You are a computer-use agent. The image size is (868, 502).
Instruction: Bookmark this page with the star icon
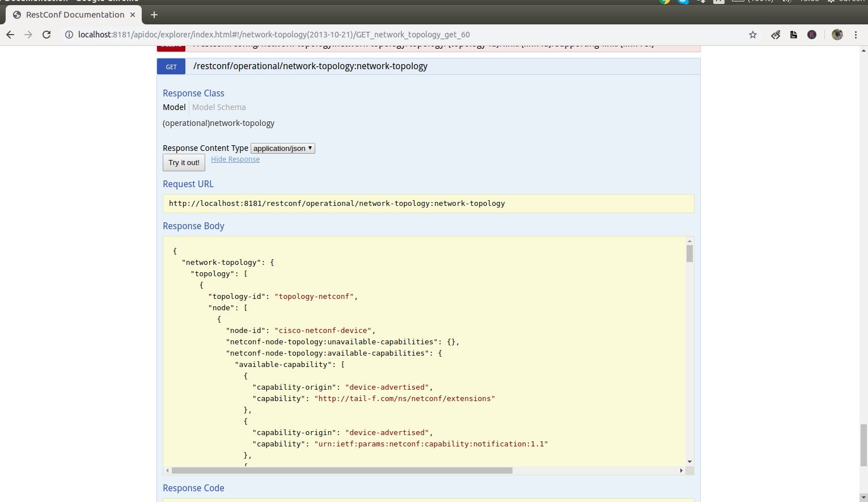753,35
